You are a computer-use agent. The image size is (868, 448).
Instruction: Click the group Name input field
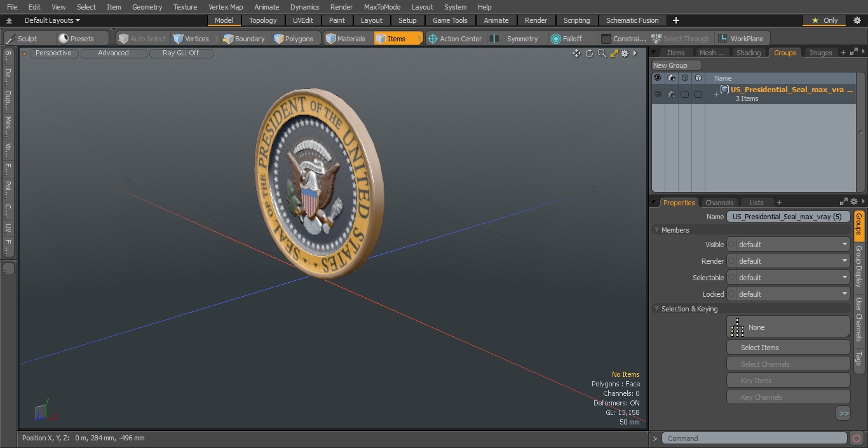pyautogui.click(x=788, y=217)
